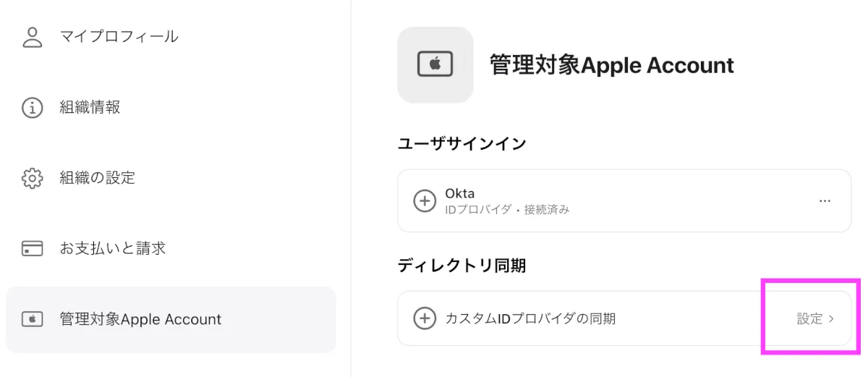Click the sidebar 管理対象Apple Account badge icon
The width and height of the screenshot is (868, 377).
[x=32, y=319]
